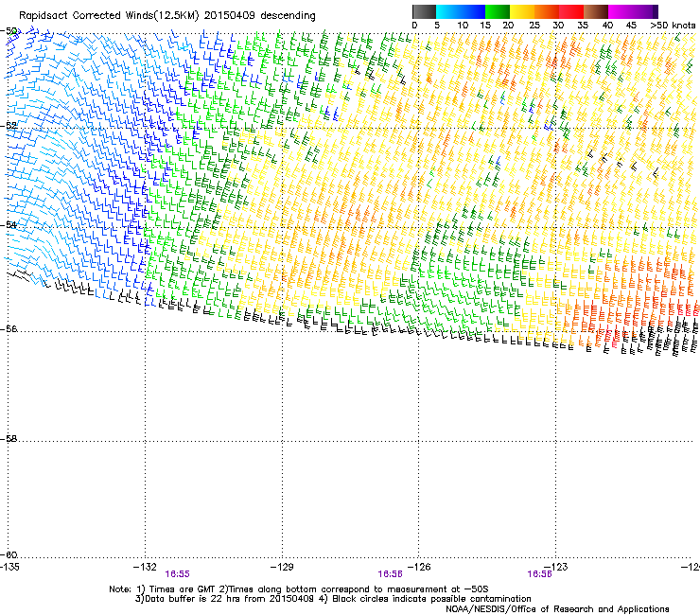700x615 pixels.
Task: Click the yellow 20-25 knots color swatch
Action: coord(522,11)
